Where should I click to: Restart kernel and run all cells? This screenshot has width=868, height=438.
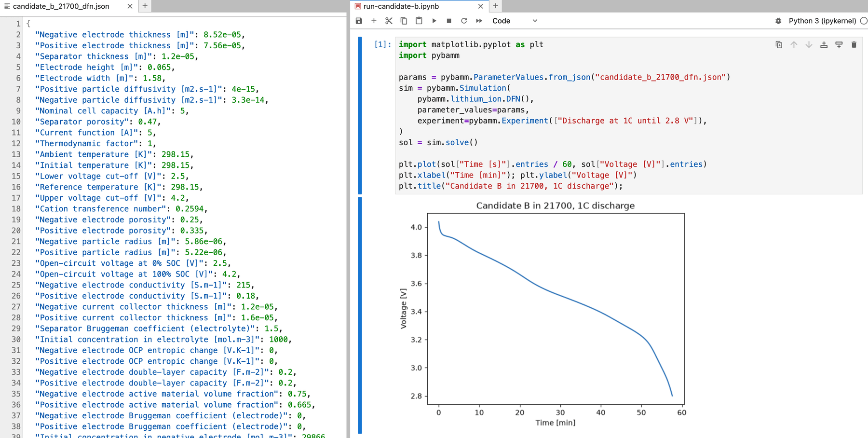tap(479, 21)
